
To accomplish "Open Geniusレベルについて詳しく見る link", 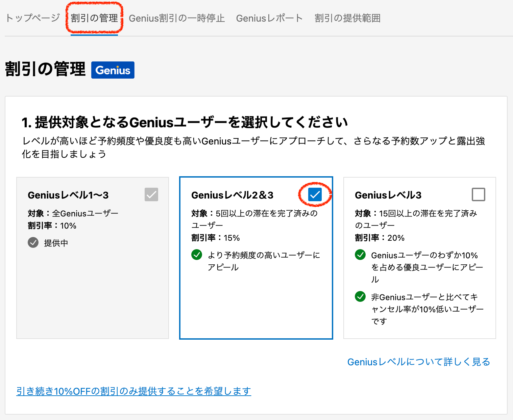I will pos(418,362).
